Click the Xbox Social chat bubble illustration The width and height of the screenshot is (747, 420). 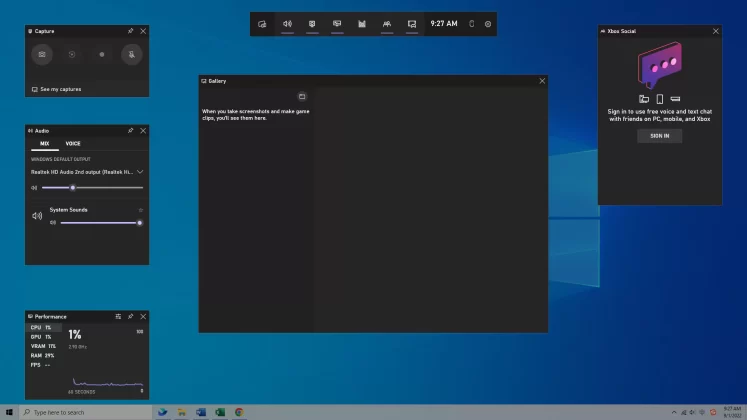pyautogui.click(x=660, y=65)
